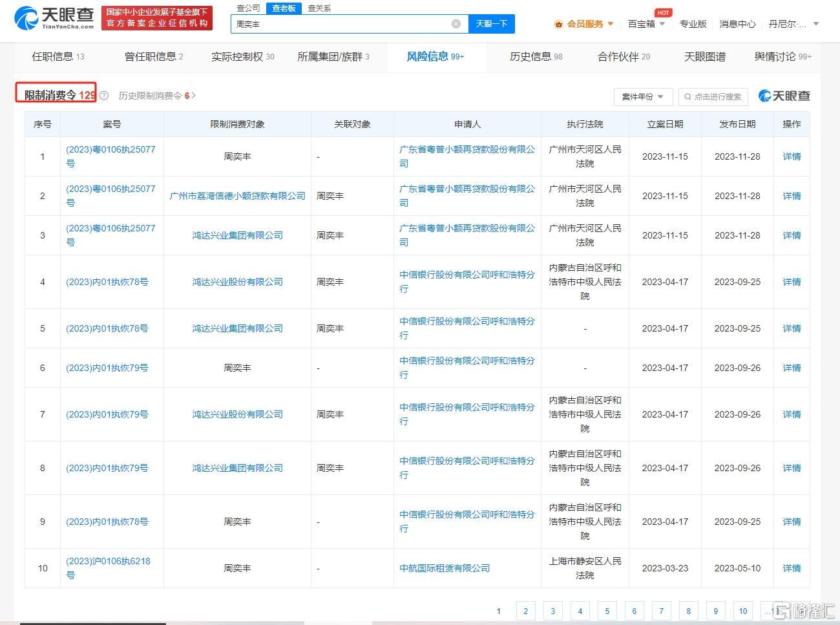Go to page 2

[526, 611]
